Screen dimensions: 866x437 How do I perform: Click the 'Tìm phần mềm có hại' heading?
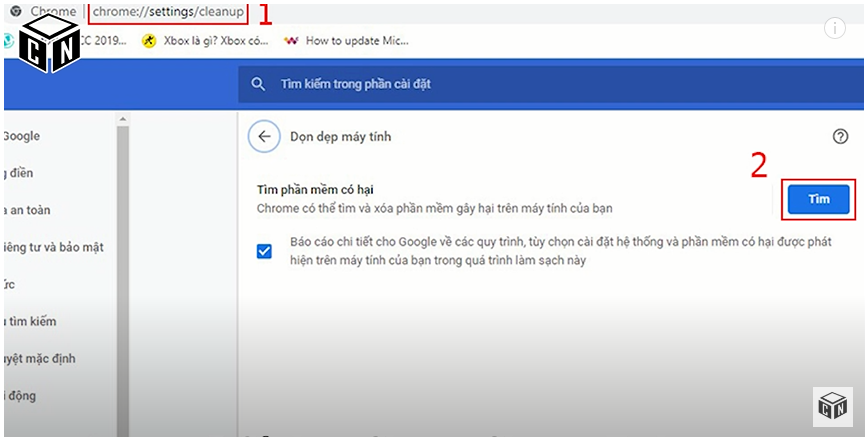[x=315, y=189]
